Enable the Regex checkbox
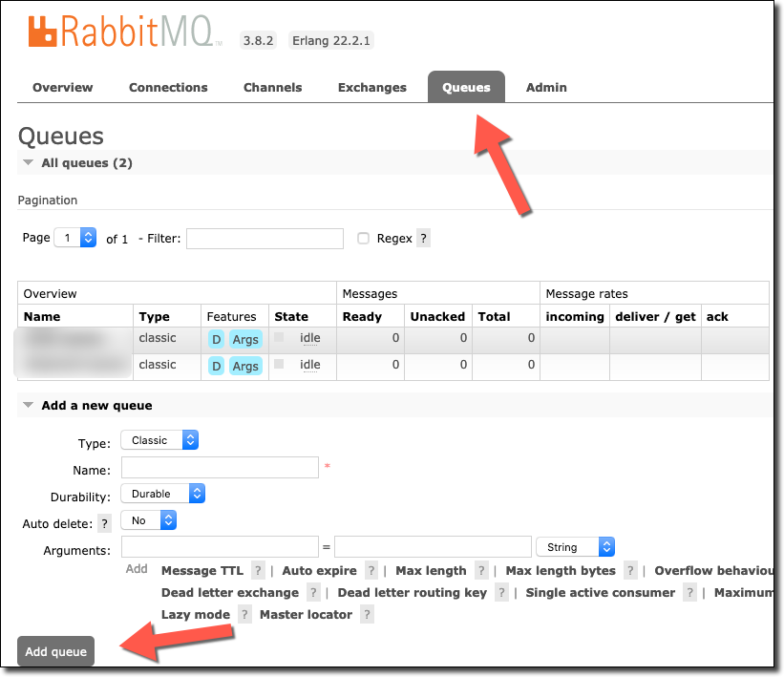Viewport: 784px width, 677px height. pos(364,239)
